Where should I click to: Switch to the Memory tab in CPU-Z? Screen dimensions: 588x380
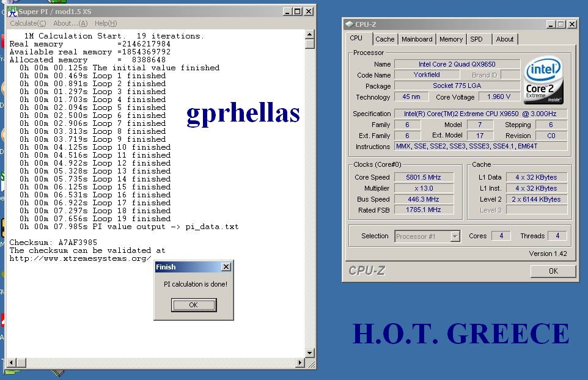tap(450, 39)
